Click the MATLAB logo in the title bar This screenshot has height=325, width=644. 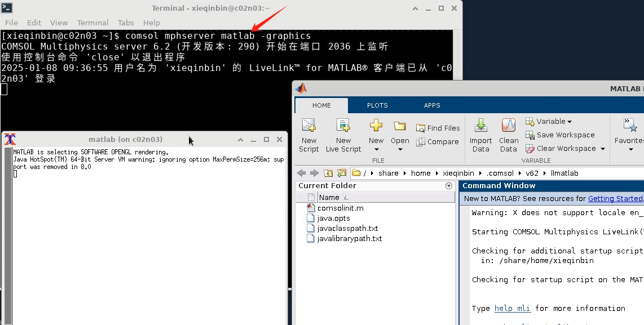pyautogui.click(x=301, y=88)
